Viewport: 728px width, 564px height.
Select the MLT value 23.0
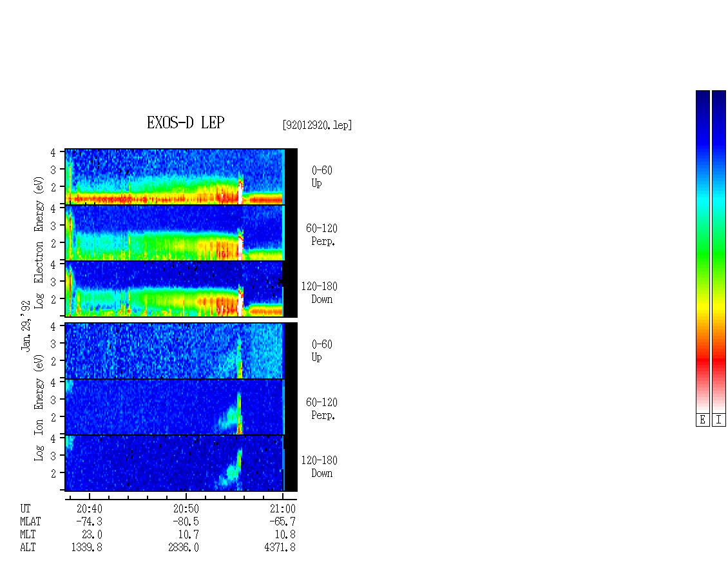[x=92, y=535]
